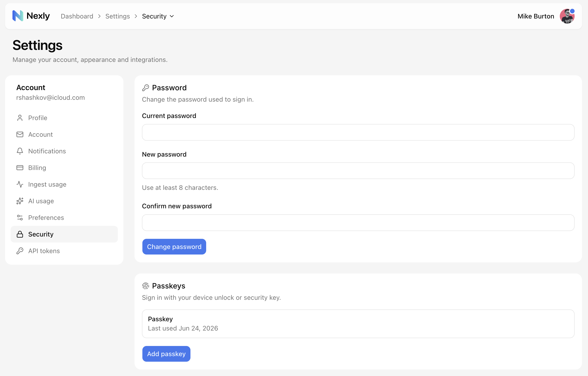
Task: Select the Security sidebar item
Action: click(x=64, y=234)
